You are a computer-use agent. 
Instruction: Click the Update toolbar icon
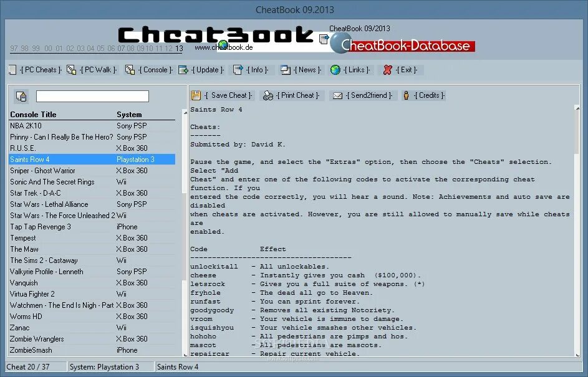pyautogui.click(x=183, y=70)
